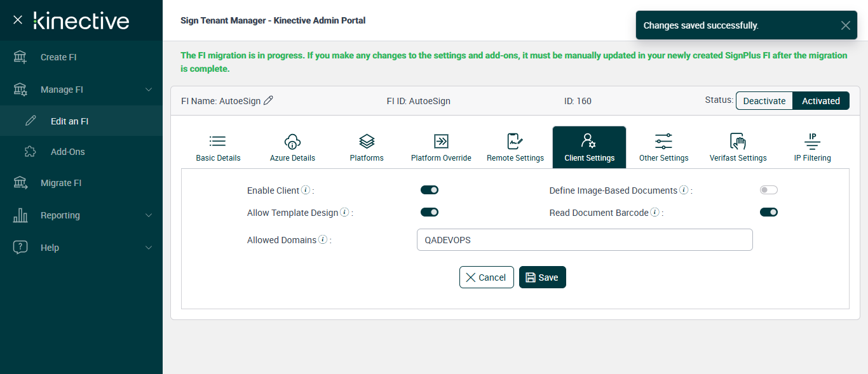Click the Cancel button
Screen dimensions: 868x374
[486, 277]
